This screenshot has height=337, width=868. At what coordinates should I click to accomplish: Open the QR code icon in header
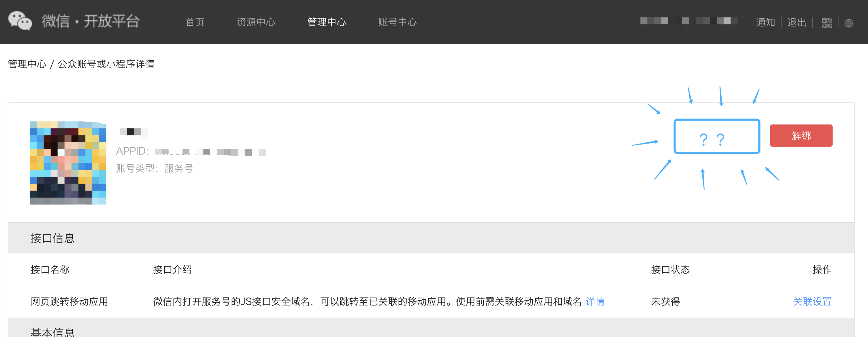[x=827, y=23]
